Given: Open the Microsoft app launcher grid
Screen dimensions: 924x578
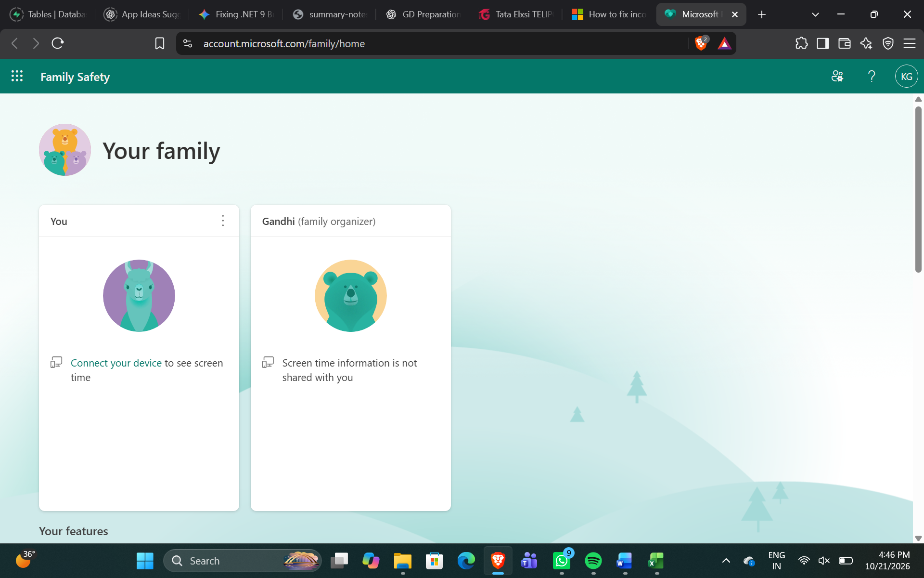Looking at the screenshot, I should tap(17, 76).
